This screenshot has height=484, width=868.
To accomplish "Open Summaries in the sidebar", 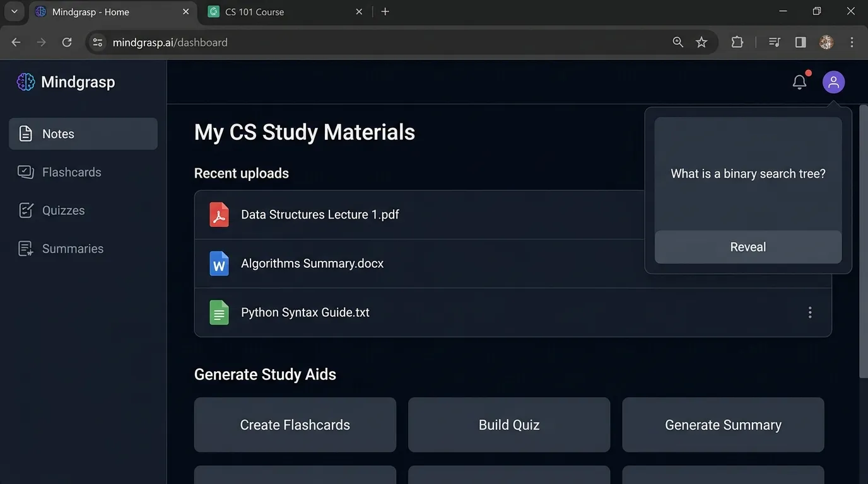I will click(x=83, y=249).
